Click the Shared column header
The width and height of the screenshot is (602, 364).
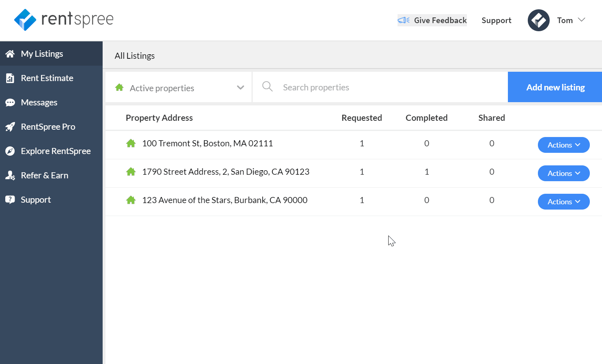pos(491,118)
